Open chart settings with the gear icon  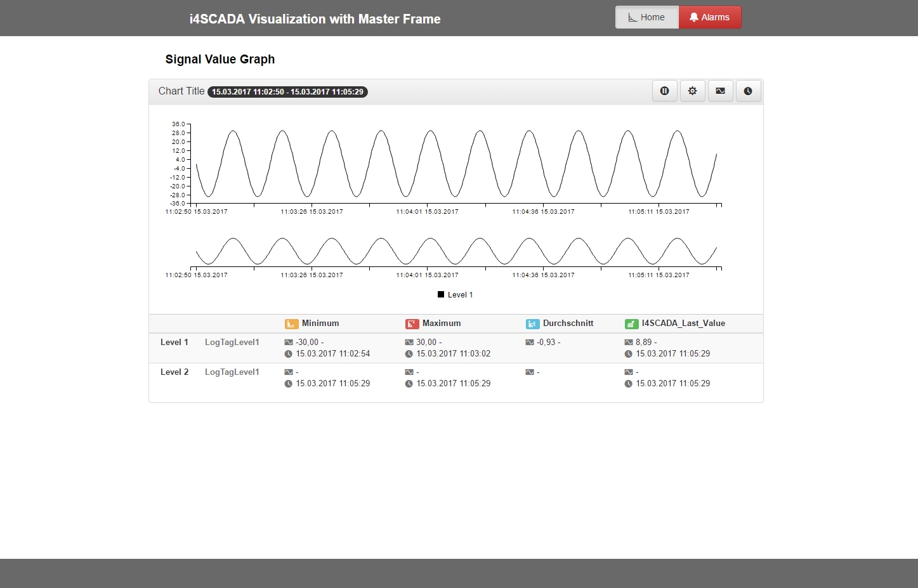[x=693, y=91]
